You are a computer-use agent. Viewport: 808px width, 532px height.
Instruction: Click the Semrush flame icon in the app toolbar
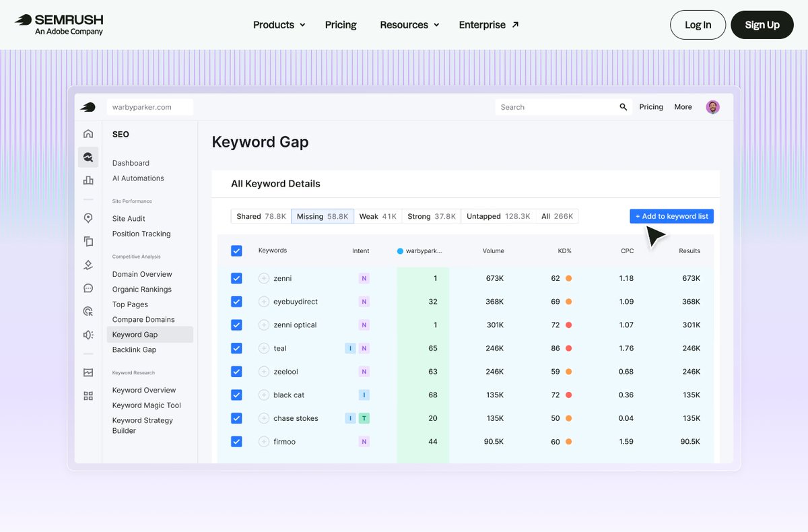point(88,107)
